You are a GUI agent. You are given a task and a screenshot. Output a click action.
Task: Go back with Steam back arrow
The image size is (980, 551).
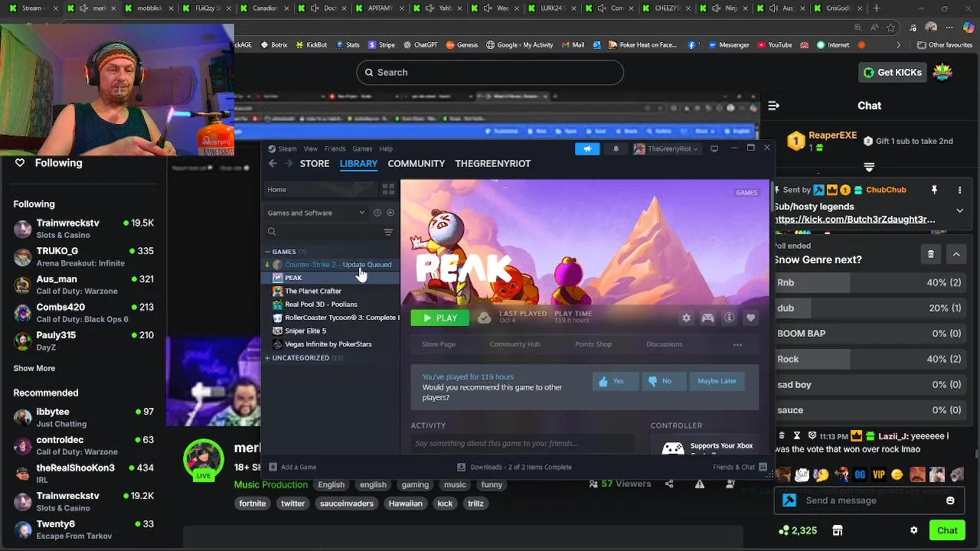click(273, 163)
